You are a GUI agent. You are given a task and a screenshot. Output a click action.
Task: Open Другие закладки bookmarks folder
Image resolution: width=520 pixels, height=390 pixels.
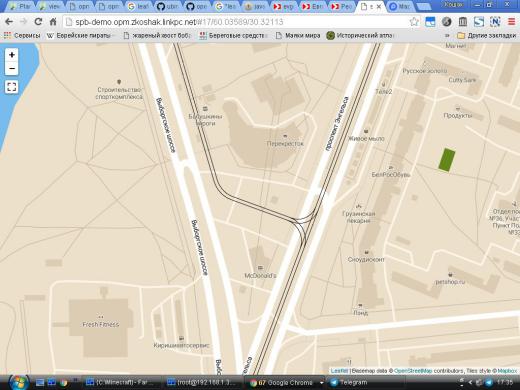[x=487, y=35]
